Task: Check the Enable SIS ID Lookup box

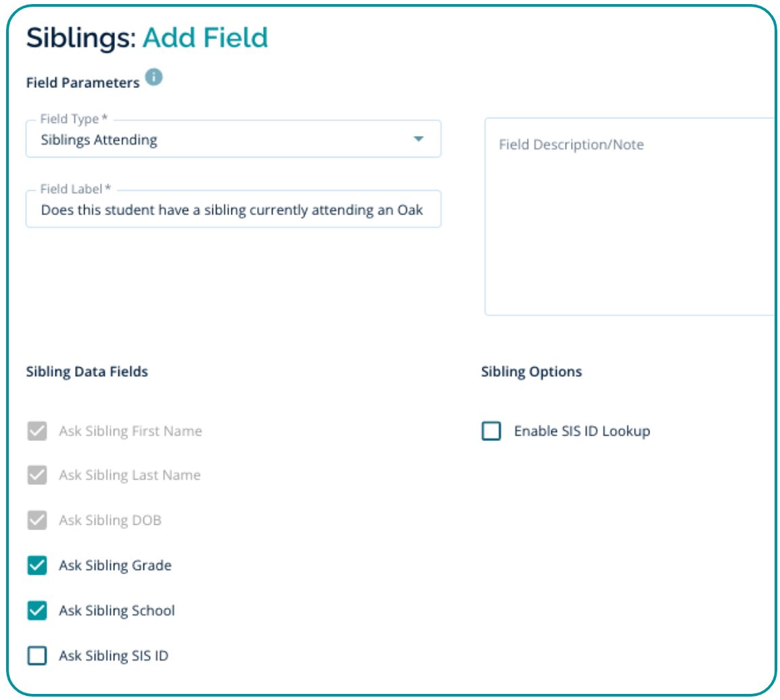Action: coord(491,431)
